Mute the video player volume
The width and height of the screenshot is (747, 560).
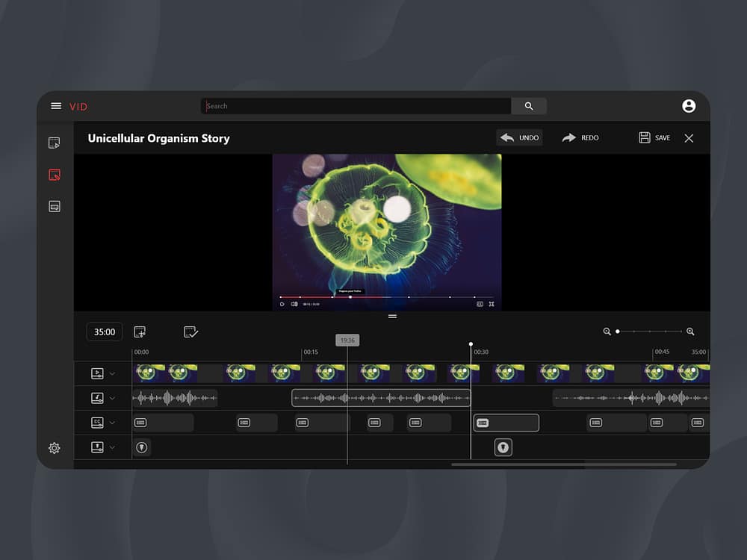tap(294, 304)
